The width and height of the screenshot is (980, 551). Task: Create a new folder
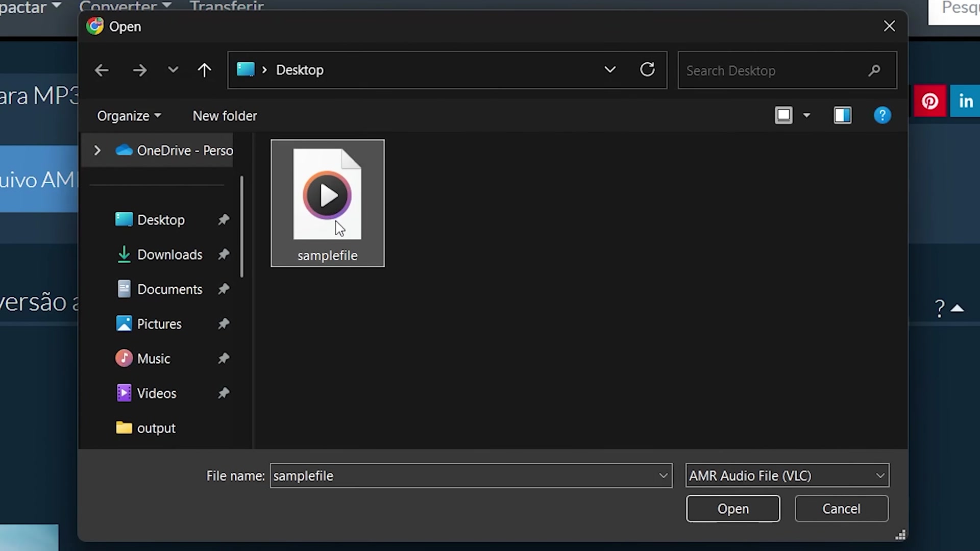pos(225,115)
